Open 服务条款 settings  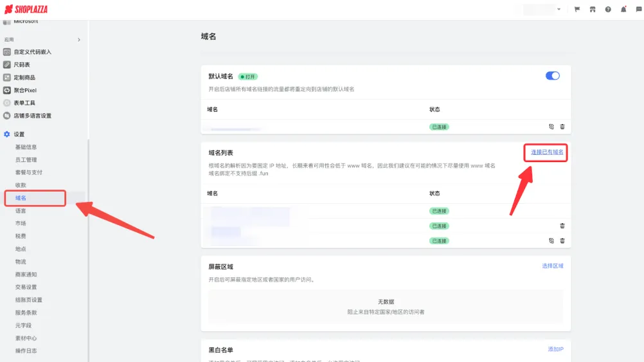26,312
